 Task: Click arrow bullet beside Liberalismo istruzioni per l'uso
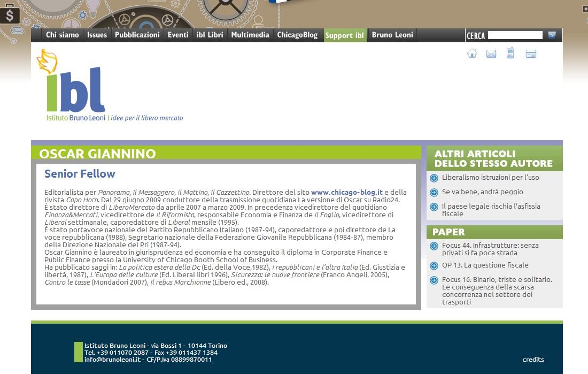[x=434, y=178]
